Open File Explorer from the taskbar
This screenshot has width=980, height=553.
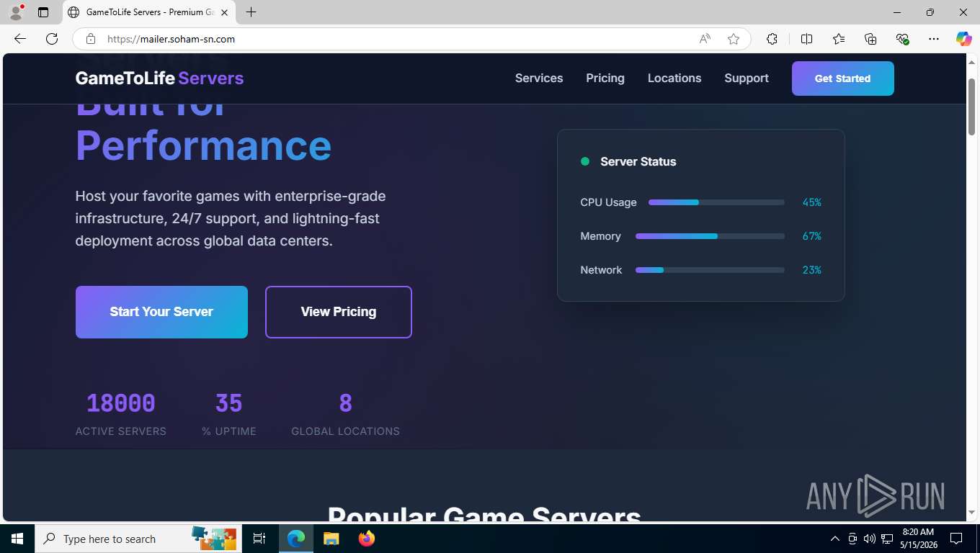point(331,539)
